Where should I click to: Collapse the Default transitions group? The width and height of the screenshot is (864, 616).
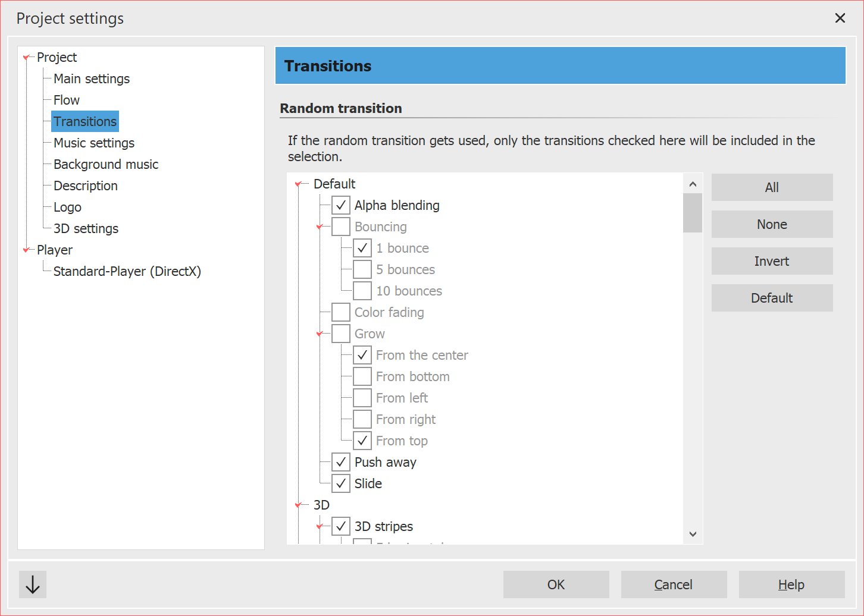pyautogui.click(x=298, y=184)
